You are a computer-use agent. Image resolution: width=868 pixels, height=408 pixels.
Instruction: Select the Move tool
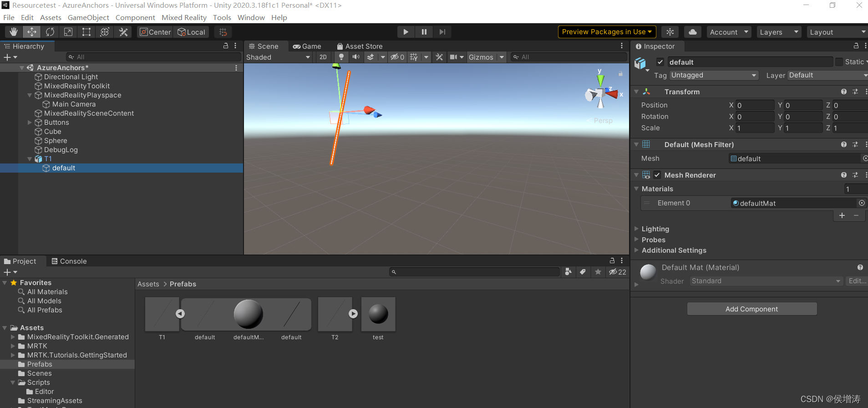click(x=32, y=32)
